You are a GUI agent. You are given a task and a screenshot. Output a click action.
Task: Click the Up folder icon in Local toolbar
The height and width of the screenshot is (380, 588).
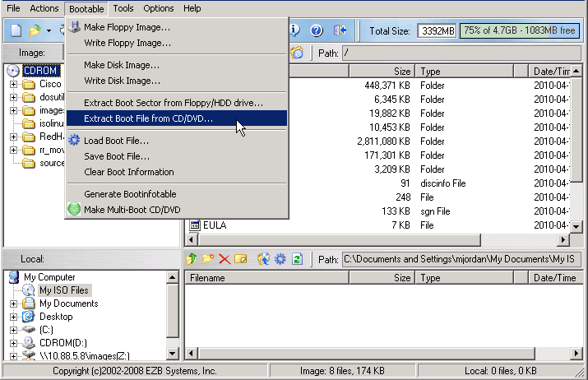[192, 259]
